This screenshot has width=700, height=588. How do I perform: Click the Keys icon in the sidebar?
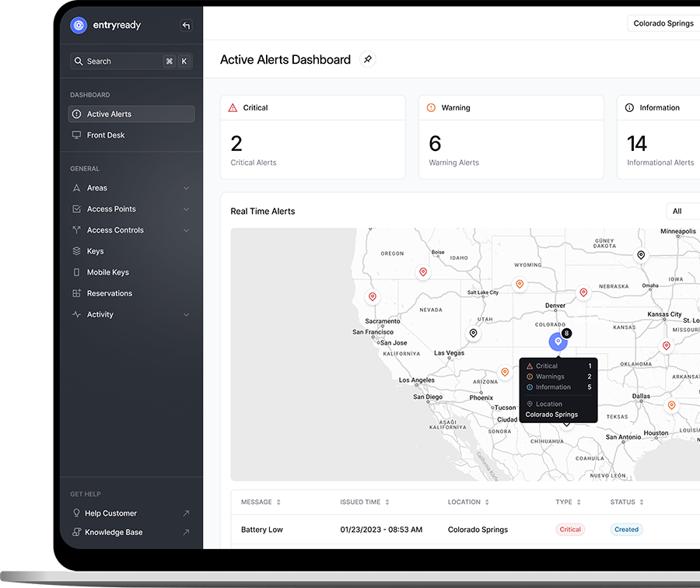click(76, 251)
